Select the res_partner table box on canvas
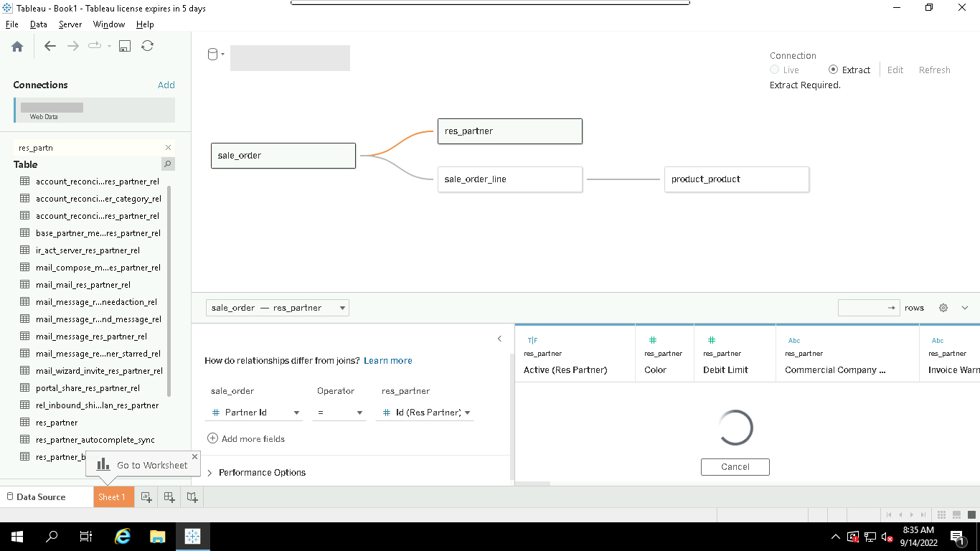Screen dimensions: 980x551 pyautogui.click(x=510, y=131)
